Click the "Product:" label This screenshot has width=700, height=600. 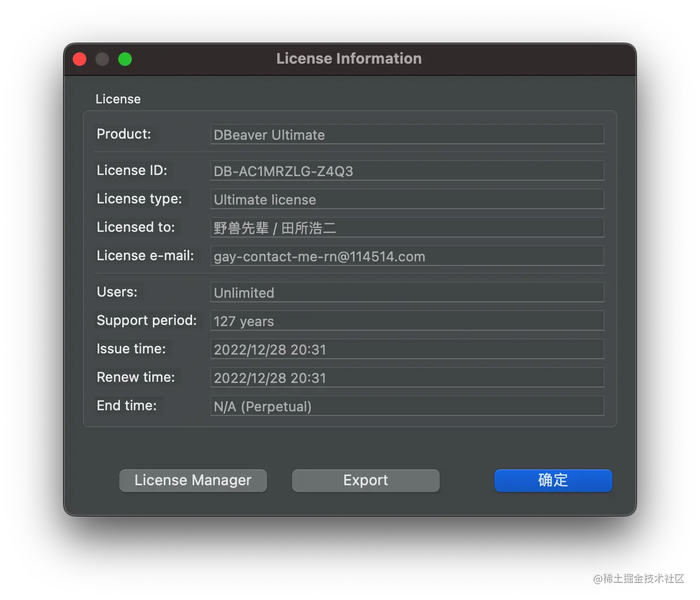tap(124, 134)
